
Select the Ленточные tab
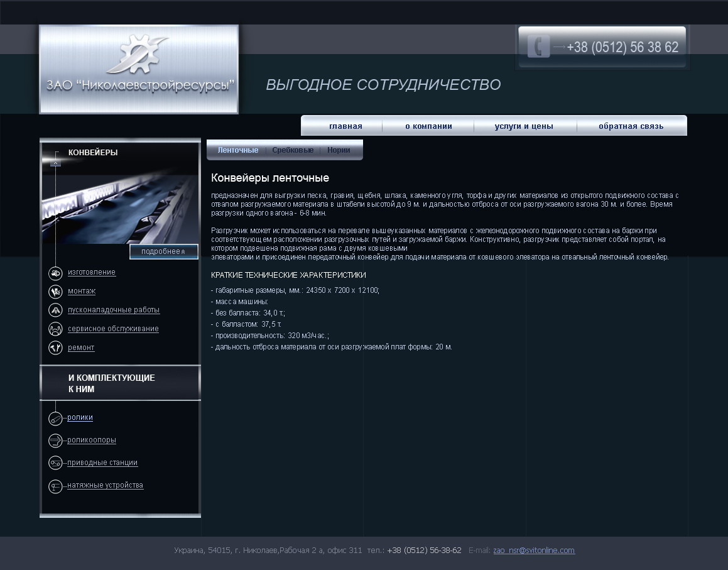tap(238, 150)
